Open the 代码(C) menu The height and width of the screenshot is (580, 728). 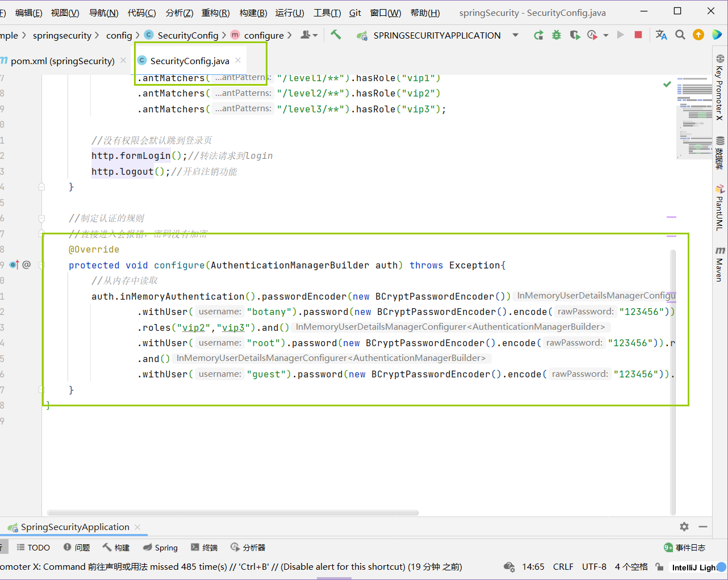click(142, 12)
